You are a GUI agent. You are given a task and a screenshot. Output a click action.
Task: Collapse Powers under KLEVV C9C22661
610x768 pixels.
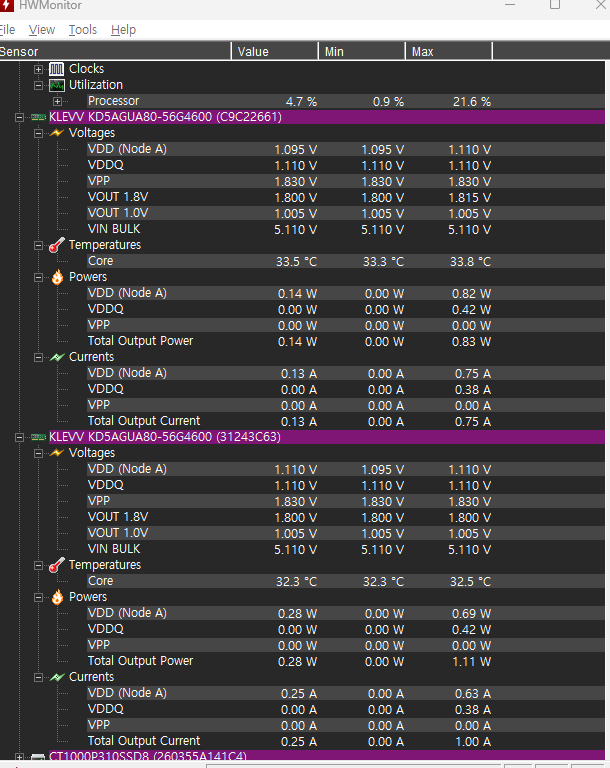click(38, 277)
